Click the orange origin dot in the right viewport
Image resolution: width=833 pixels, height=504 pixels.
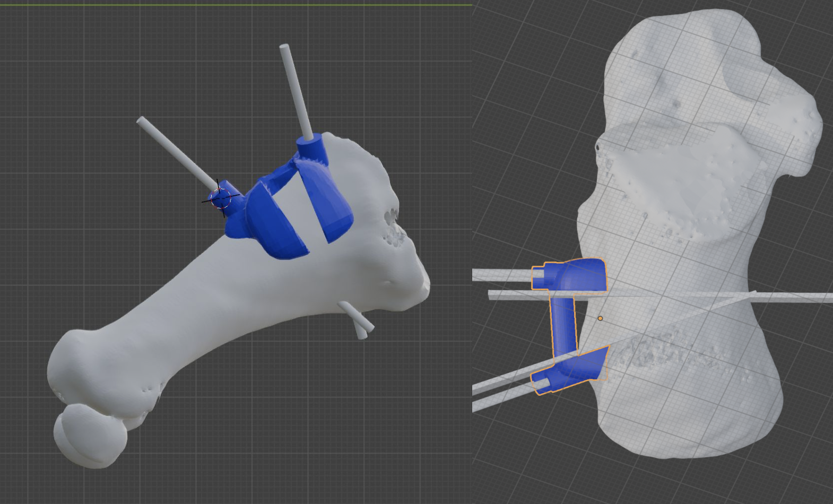pos(600,318)
